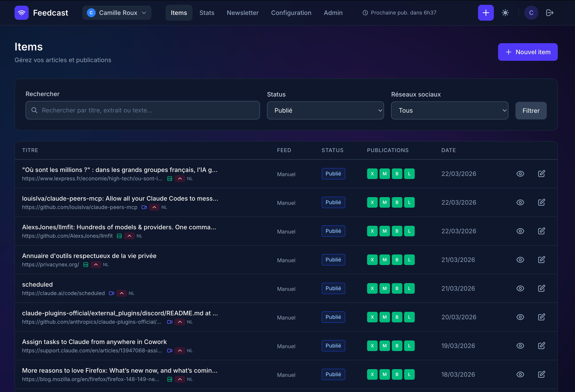The width and height of the screenshot is (575, 392).
Task: Click the logout icon in header
Action: (549, 13)
